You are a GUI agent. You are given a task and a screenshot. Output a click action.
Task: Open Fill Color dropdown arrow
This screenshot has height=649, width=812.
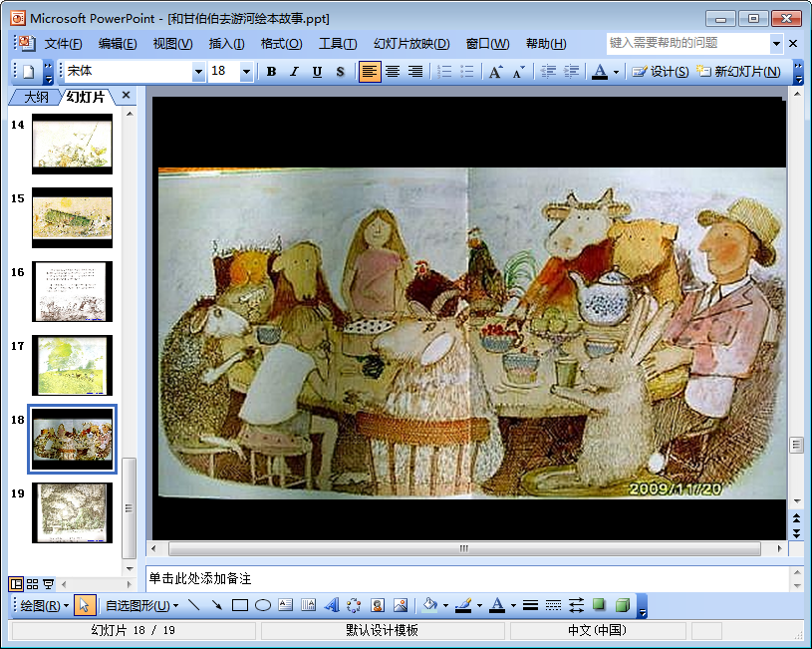pyautogui.click(x=445, y=605)
